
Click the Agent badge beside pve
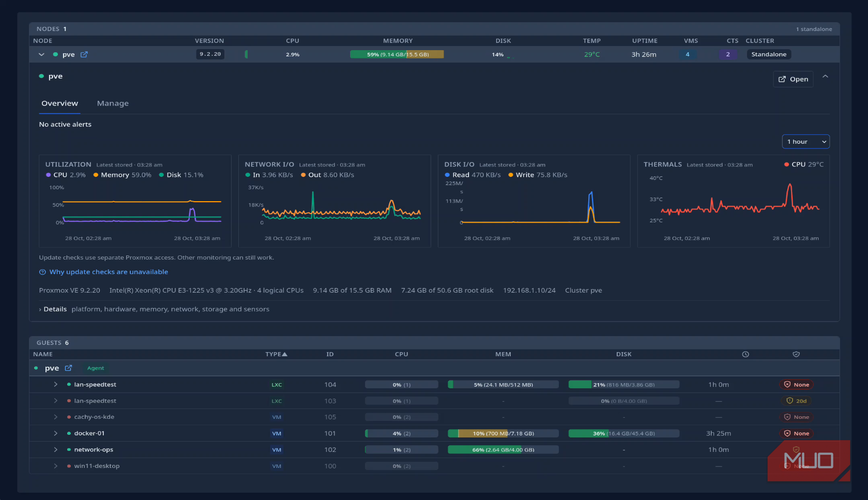click(x=96, y=368)
